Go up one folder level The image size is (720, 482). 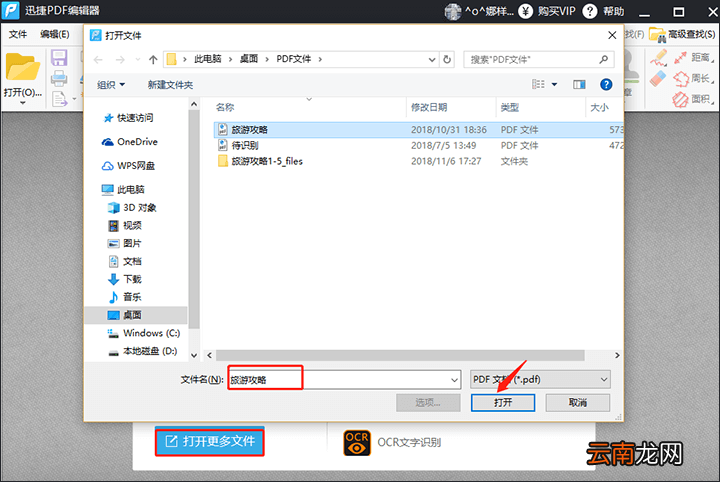153,60
